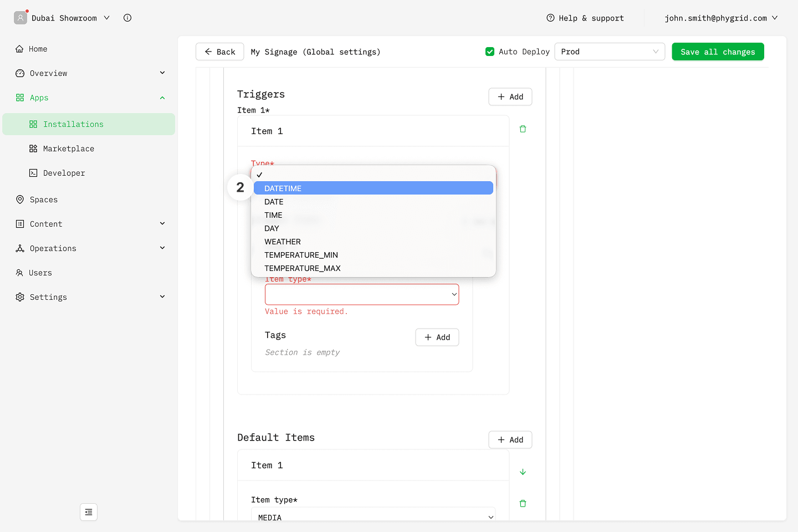Go Back to previous page
Screen dimensions: 798x532
coord(219,52)
